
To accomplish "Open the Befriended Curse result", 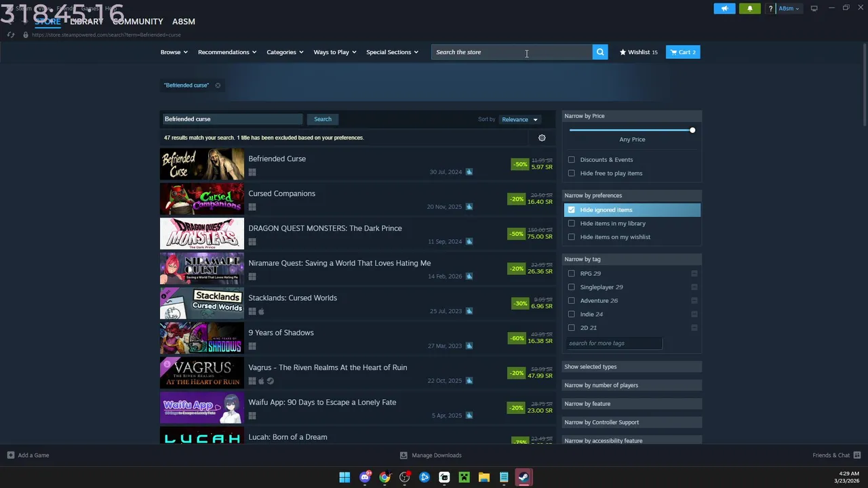I will [357, 165].
